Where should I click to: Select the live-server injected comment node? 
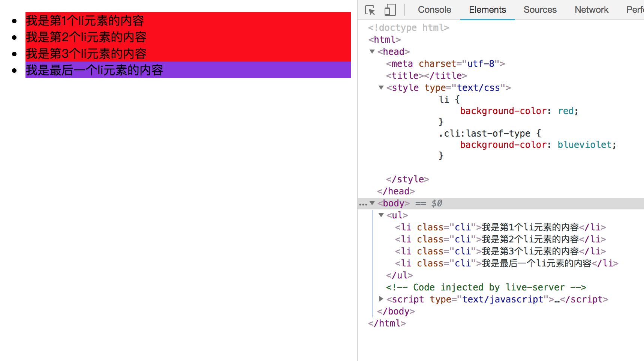coord(486,287)
